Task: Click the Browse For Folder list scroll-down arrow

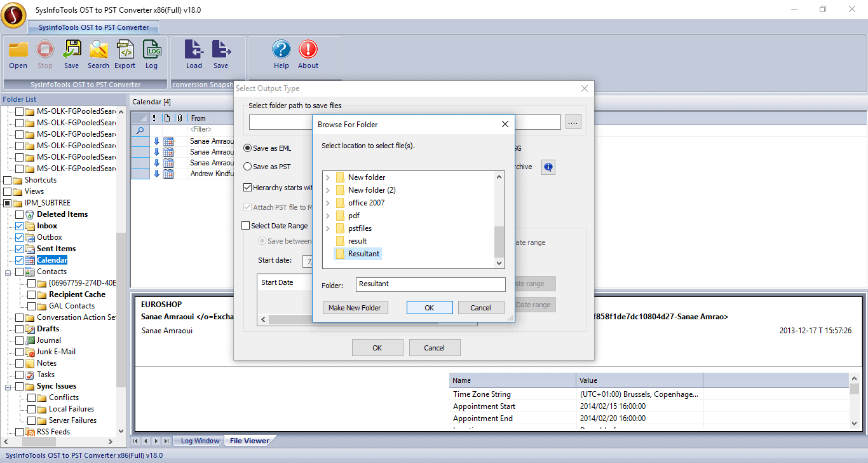Action: 499,263
